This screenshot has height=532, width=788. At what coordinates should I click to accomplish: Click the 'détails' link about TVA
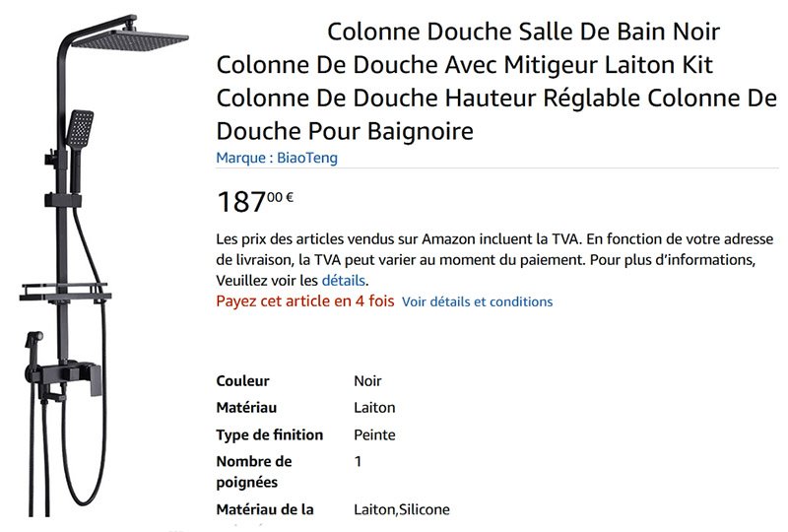click(343, 281)
